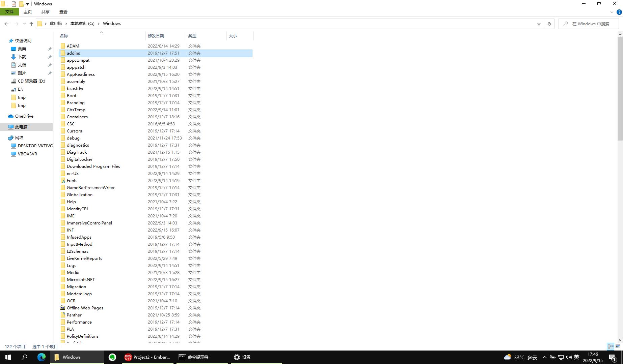This screenshot has height=364, width=623.
Task: Show hidden system tray icons chevron
Action: pos(544,357)
